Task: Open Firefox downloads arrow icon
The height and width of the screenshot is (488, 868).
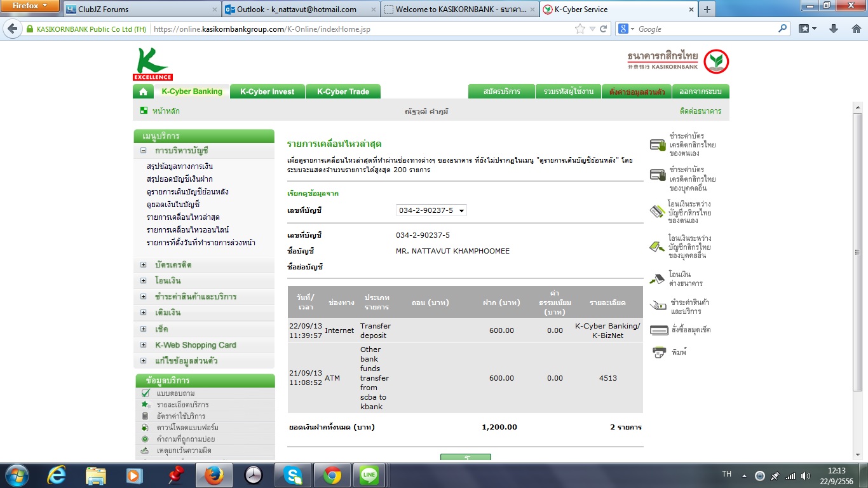Action: click(x=834, y=29)
